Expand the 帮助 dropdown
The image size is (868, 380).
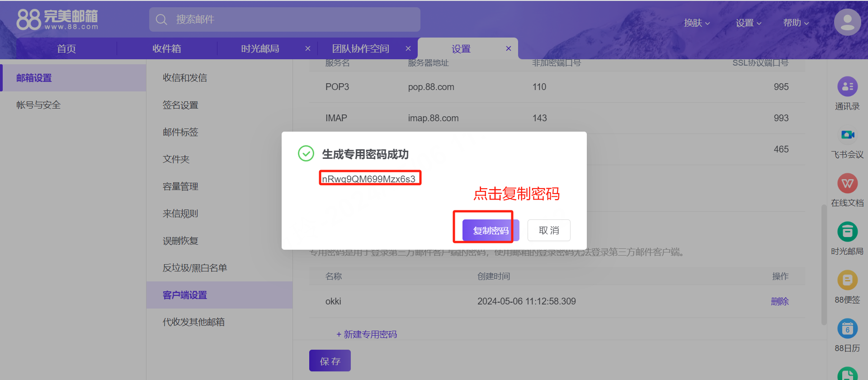click(796, 23)
